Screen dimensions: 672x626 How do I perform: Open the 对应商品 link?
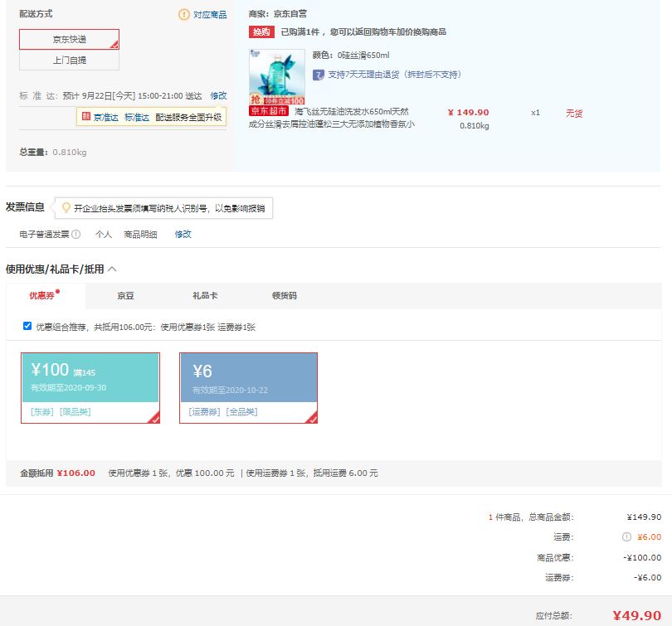(x=210, y=15)
